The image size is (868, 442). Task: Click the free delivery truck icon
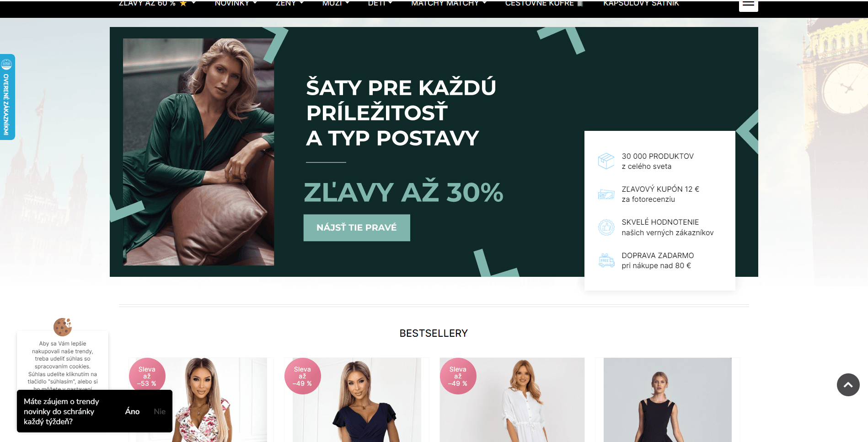(x=606, y=260)
